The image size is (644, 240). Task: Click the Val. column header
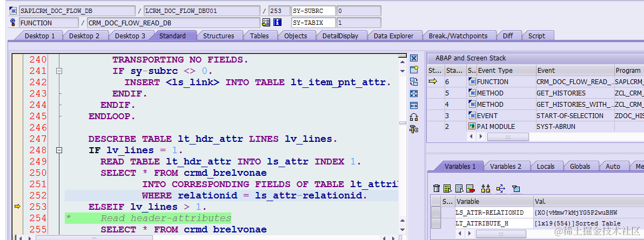pos(588,201)
